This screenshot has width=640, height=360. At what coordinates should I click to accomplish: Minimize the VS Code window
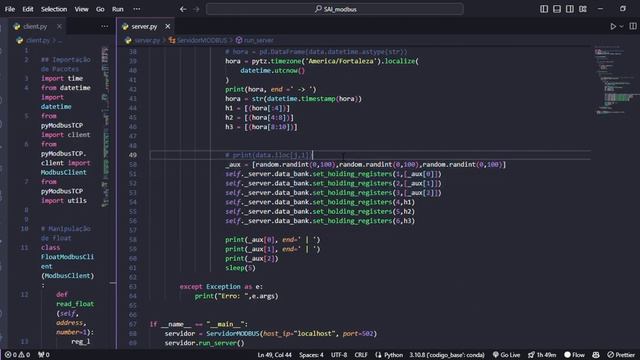click(600, 9)
